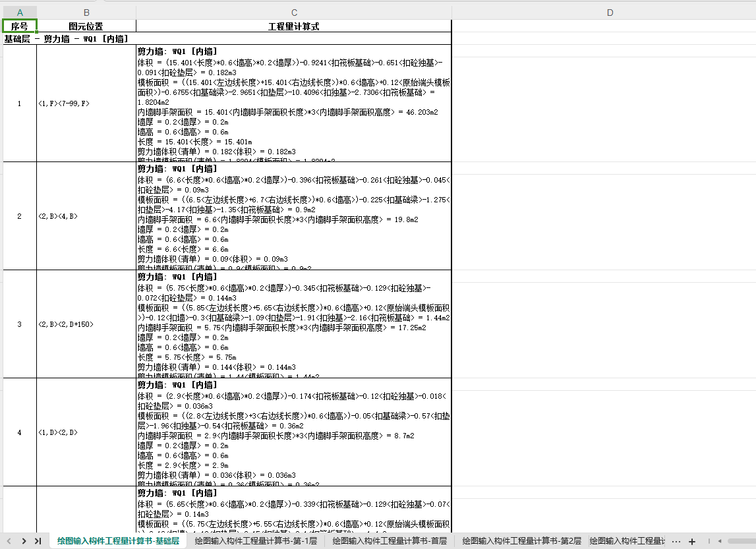The image size is (756, 549).
Task: Click the 序号 header cell
Action: click(x=20, y=26)
